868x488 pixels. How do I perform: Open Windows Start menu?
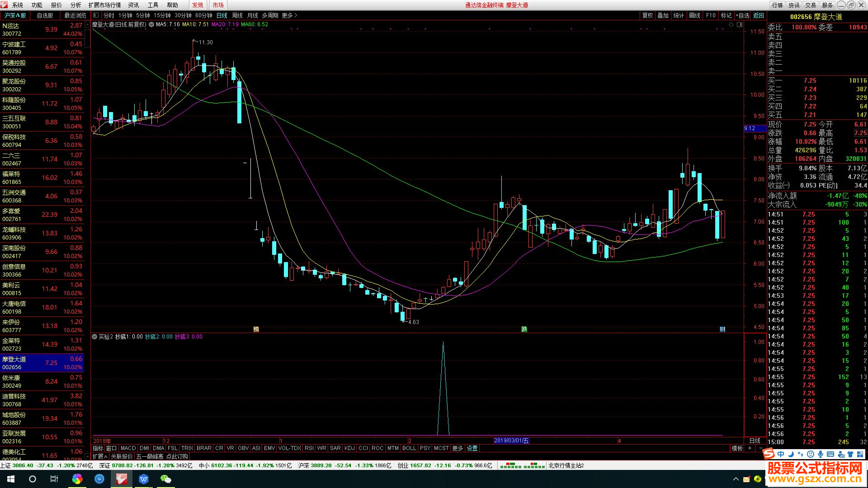11,479
